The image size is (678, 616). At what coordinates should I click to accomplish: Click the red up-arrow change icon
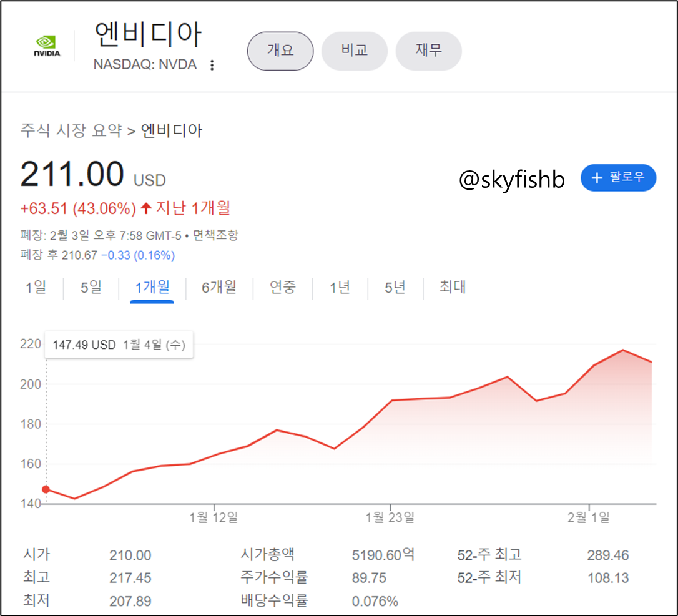tap(145, 208)
